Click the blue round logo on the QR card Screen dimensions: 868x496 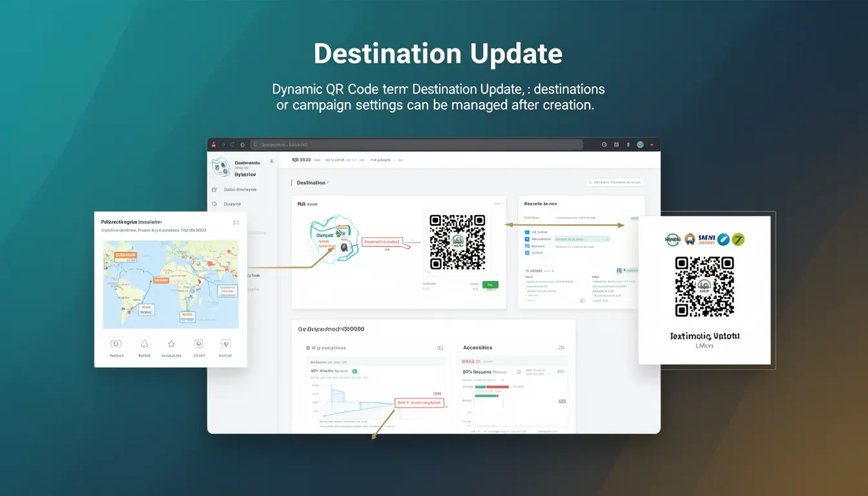(723, 240)
